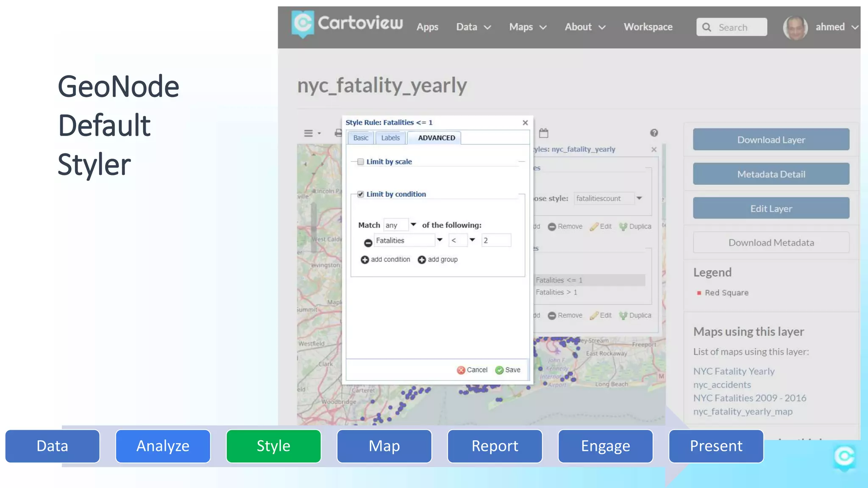Click the help question mark icon
The width and height of the screenshot is (868, 488).
(654, 133)
